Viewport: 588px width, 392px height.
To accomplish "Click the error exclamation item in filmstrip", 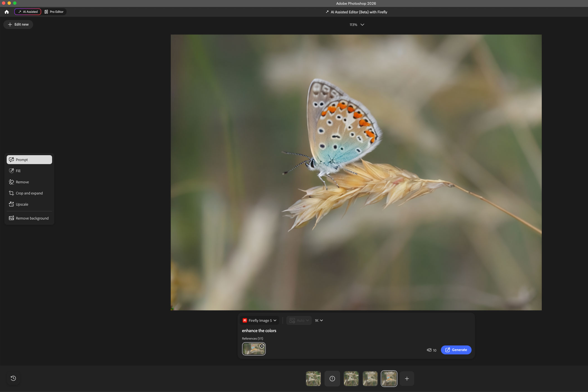I will [x=332, y=379].
